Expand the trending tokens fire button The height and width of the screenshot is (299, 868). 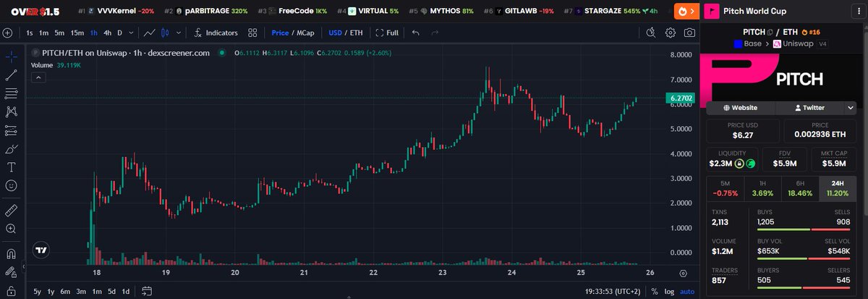point(688,11)
